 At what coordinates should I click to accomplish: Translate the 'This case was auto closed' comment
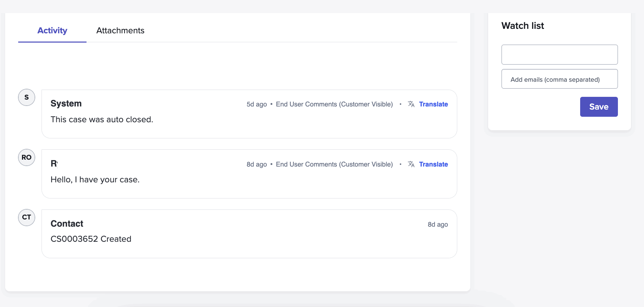433,104
